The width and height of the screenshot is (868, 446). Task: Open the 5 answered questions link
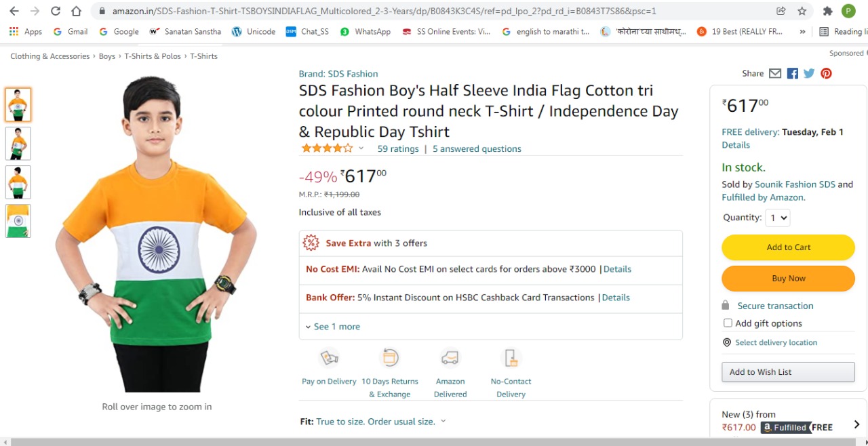(x=477, y=148)
